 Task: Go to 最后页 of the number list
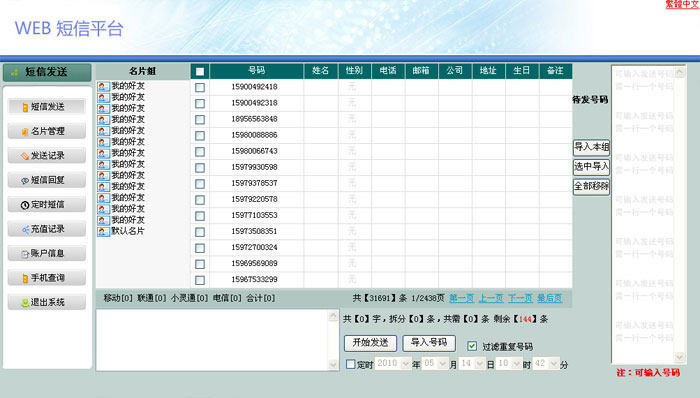pyautogui.click(x=549, y=298)
